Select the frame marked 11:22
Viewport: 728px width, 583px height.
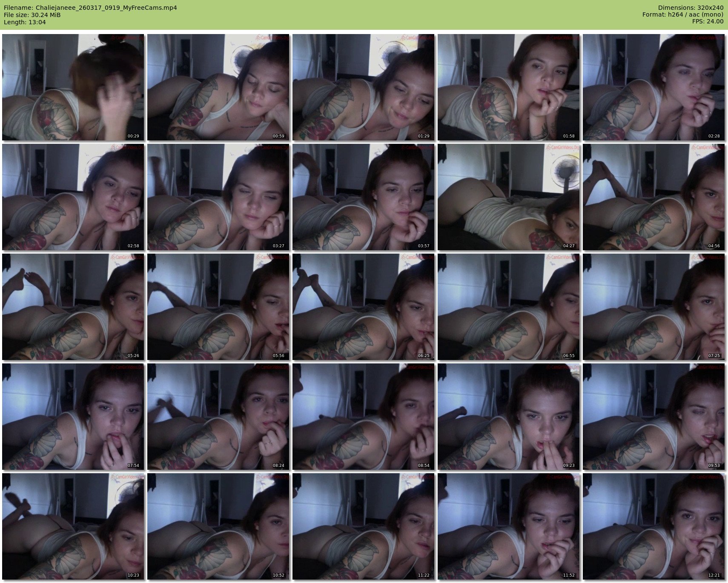363,526
